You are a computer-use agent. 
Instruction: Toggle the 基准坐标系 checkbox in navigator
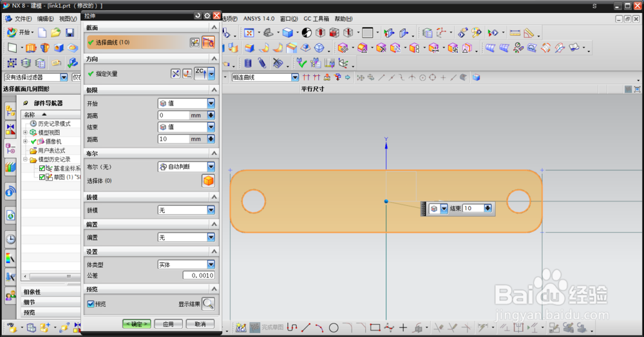pyautogui.click(x=42, y=168)
